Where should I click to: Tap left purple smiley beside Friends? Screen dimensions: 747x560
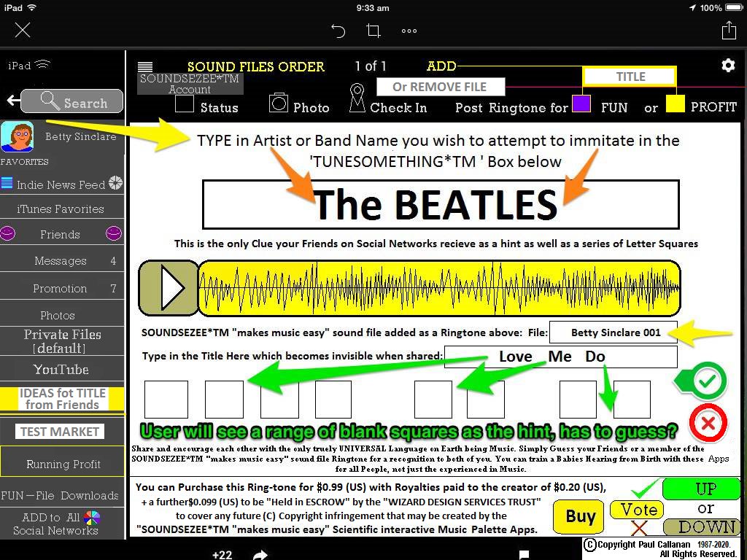[x=7, y=233]
